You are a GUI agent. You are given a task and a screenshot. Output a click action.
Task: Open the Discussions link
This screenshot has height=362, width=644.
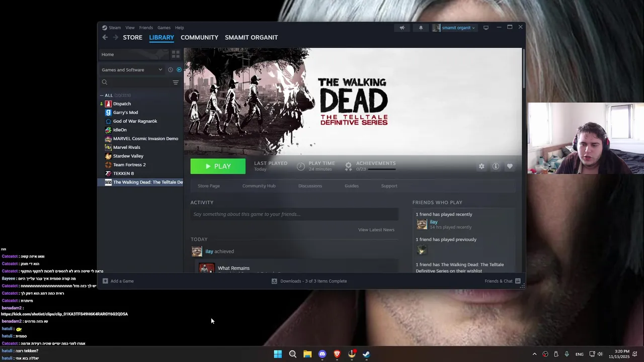tap(310, 186)
